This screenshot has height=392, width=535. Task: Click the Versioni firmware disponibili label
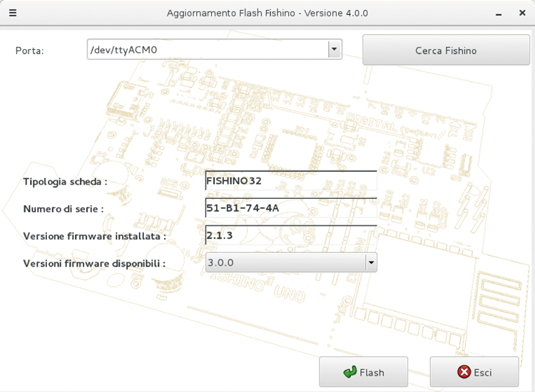[x=94, y=263]
